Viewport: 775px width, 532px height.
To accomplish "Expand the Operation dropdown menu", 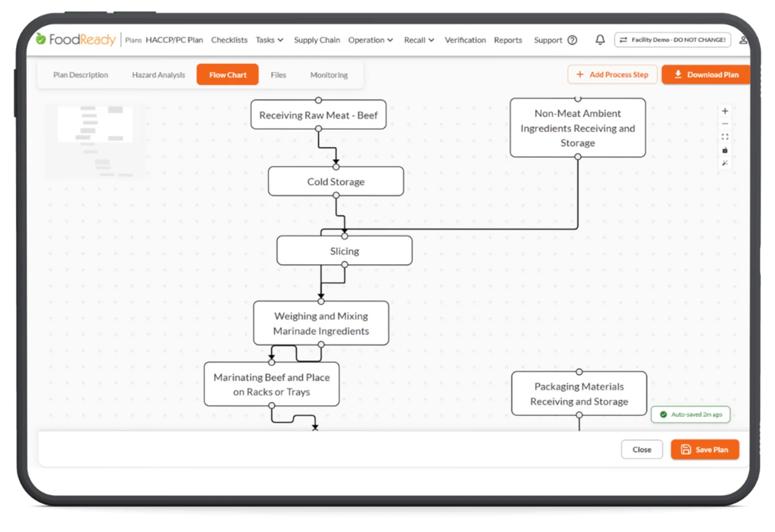I will [x=371, y=40].
